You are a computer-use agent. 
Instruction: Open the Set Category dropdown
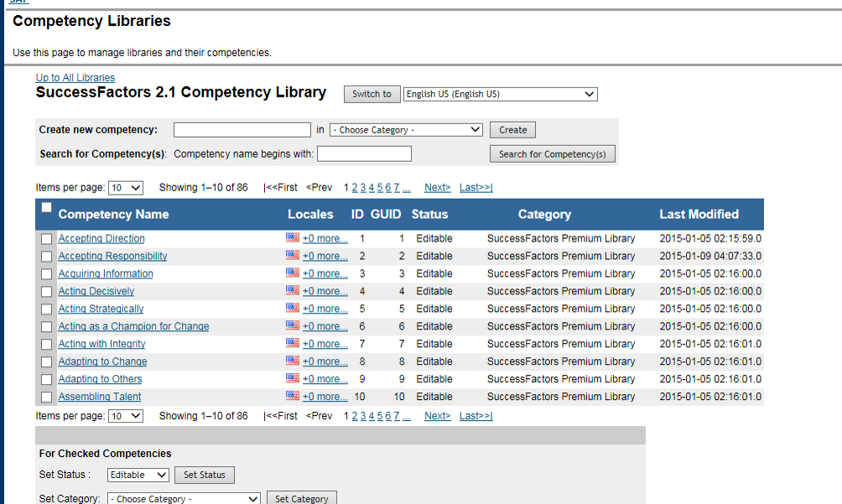pos(185,499)
